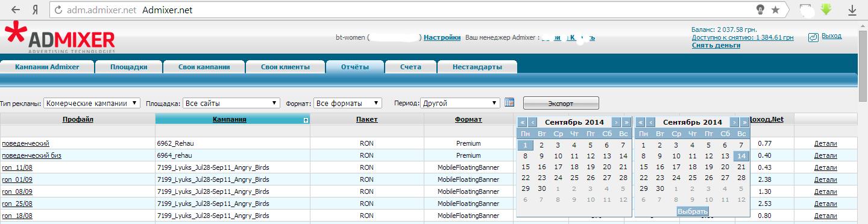This screenshot has height=224, width=868.
Task: Sort by the Пакет column header
Action: click(366, 119)
